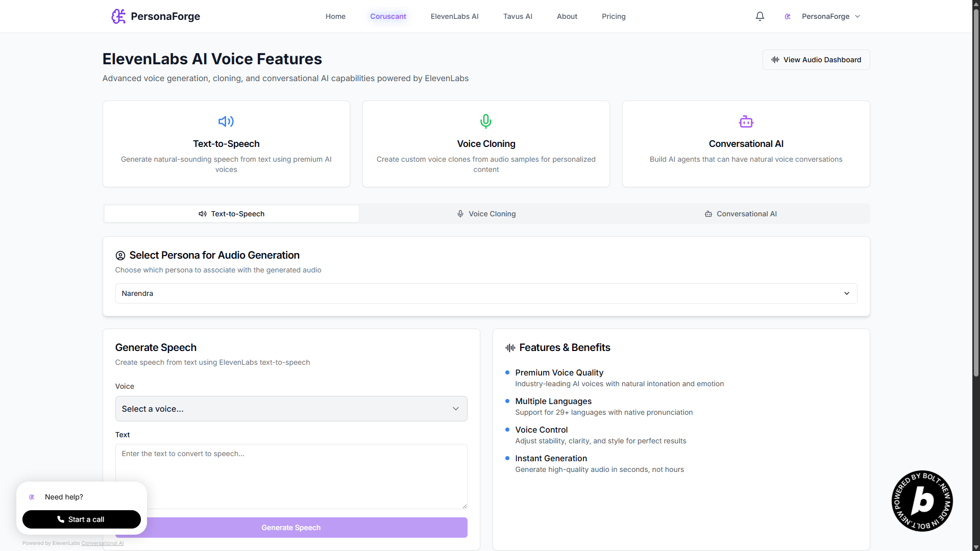Switch to the Voice Cloning tab
The image size is (980, 551).
click(x=486, y=214)
